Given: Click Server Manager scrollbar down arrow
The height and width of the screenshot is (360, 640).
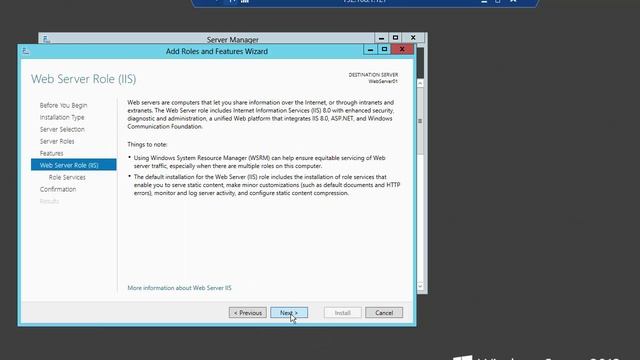Looking at the screenshot, I should tap(420, 286).
